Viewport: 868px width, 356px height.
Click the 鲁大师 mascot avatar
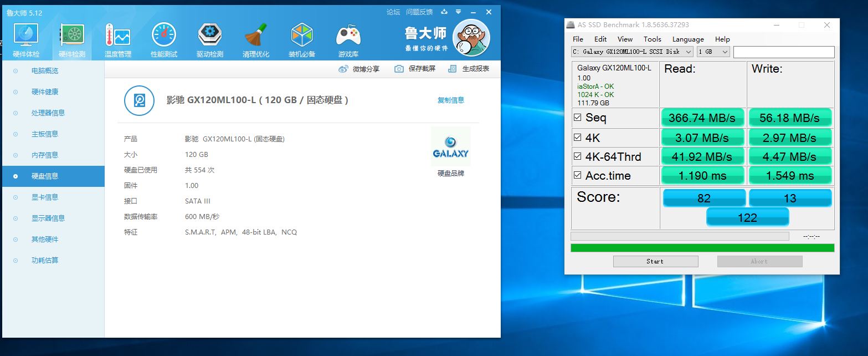click(471, 37)
